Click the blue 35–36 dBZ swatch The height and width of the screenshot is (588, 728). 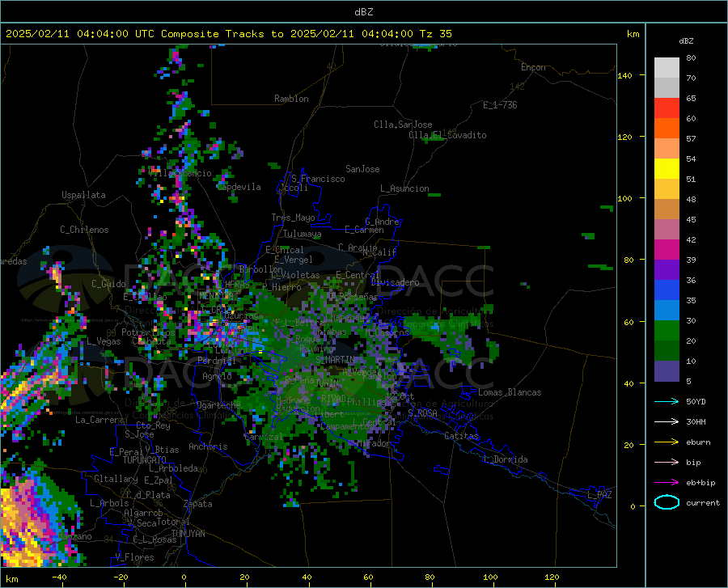667,290
